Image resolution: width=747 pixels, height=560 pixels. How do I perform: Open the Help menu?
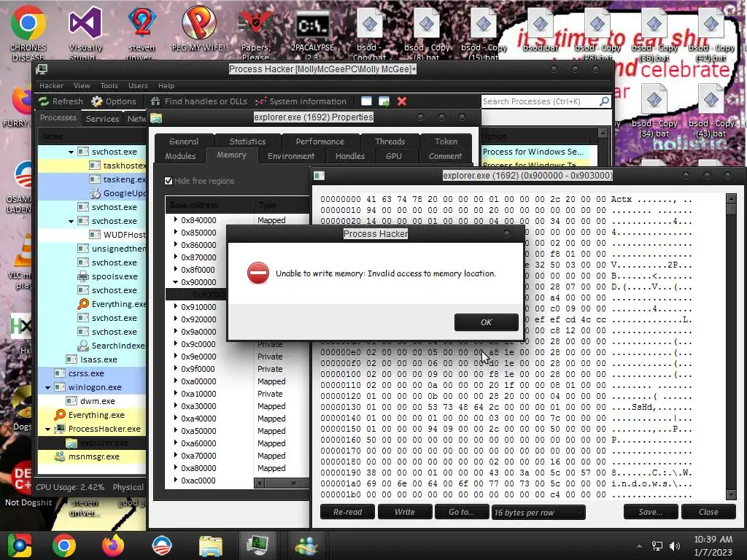coord(166,86)
